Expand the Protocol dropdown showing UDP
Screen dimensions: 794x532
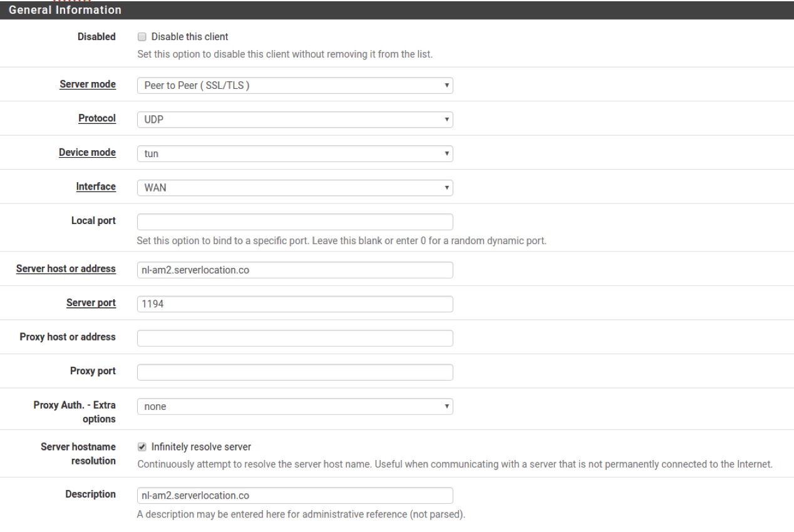click(x=294, y=120)
